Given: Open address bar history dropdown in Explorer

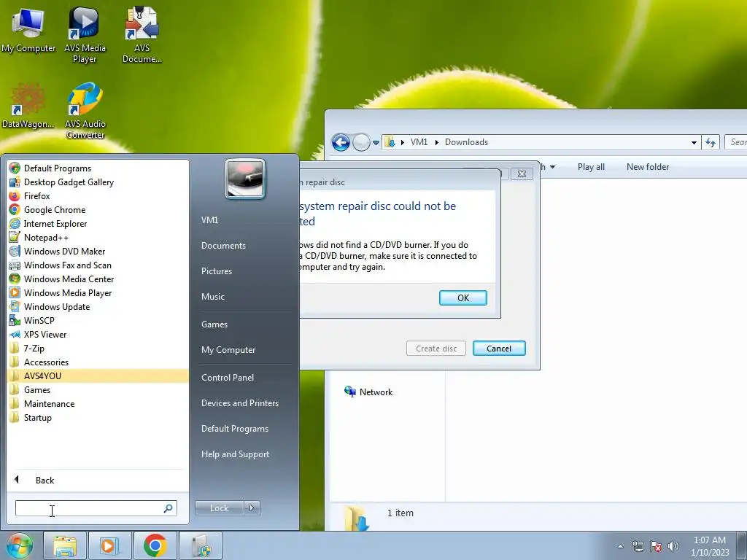Looking at the screenshot, I should (x=694, y=142).
